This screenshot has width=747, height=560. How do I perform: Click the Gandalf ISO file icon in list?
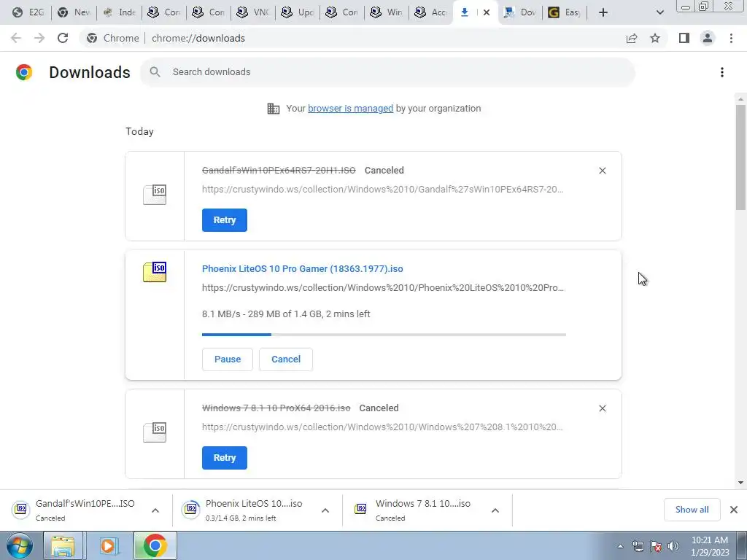[x=155, y=195]
